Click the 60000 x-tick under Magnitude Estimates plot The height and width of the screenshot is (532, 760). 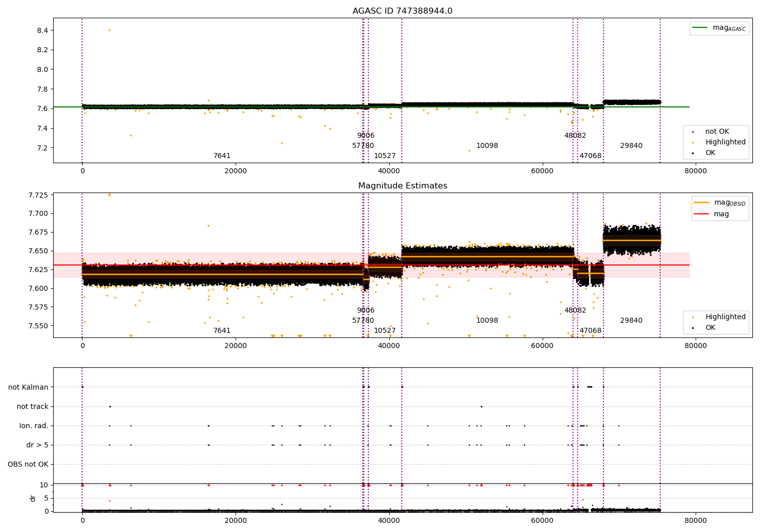pyautogui.click(x=542, y=346)
